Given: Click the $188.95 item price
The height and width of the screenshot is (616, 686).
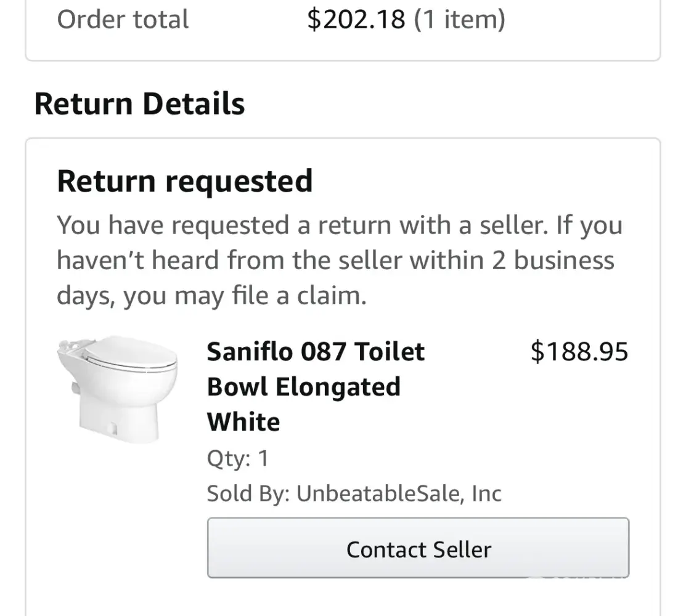Looking at the screenshot, I should pos(579,352).
